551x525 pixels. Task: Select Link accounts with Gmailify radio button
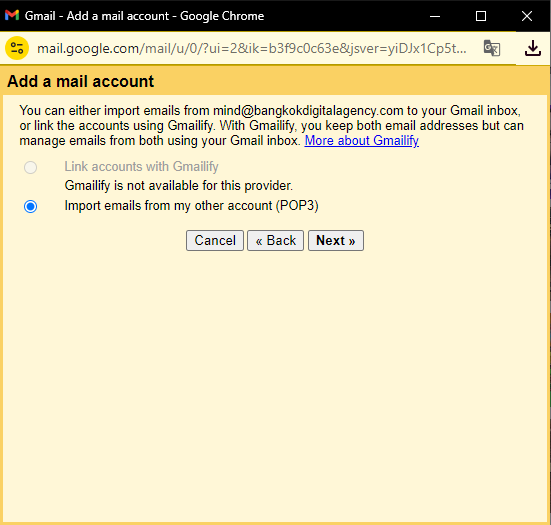click(x=31, y=167)
